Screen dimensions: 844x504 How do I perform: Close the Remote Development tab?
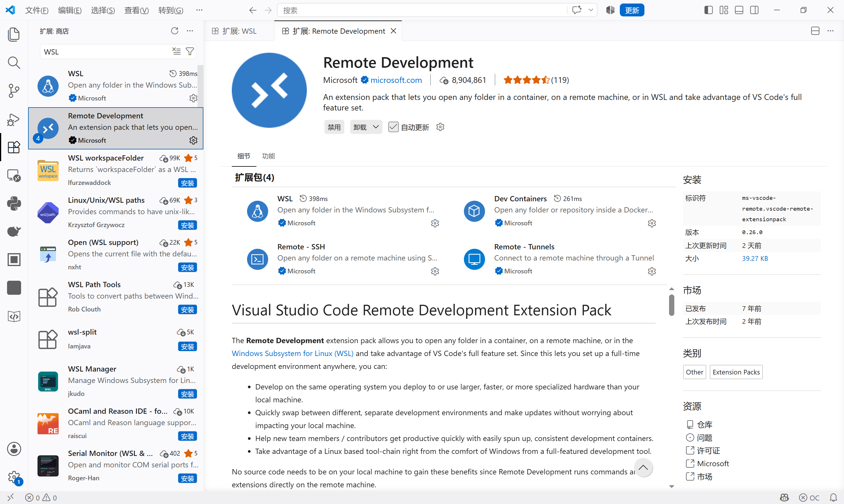click(394, 31)
